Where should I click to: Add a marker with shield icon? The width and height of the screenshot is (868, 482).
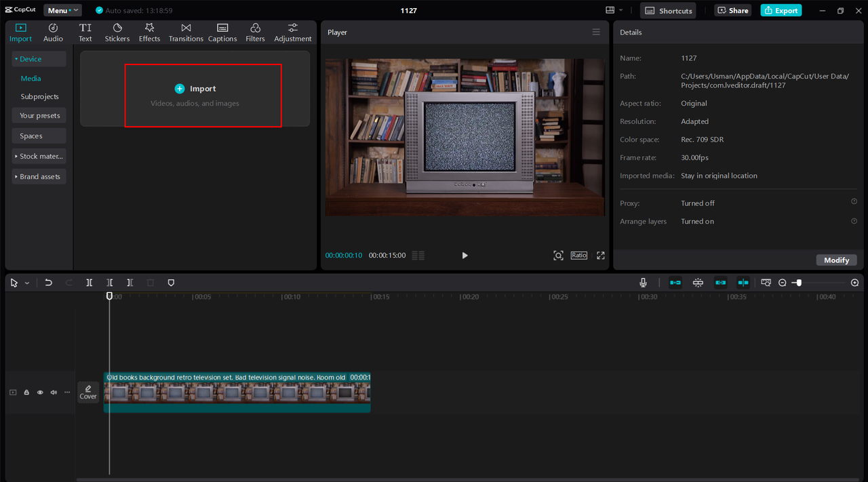(x=171, y=283)
